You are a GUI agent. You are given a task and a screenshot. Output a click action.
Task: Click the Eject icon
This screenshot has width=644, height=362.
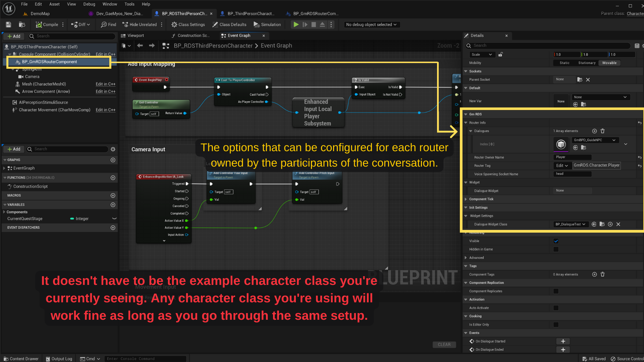(322, 24)
